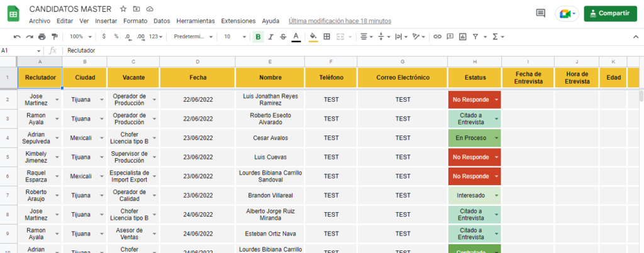Open Interesado status dropdown for Brandon Villareal
The image size is (644, 253).
pos(497,196)
